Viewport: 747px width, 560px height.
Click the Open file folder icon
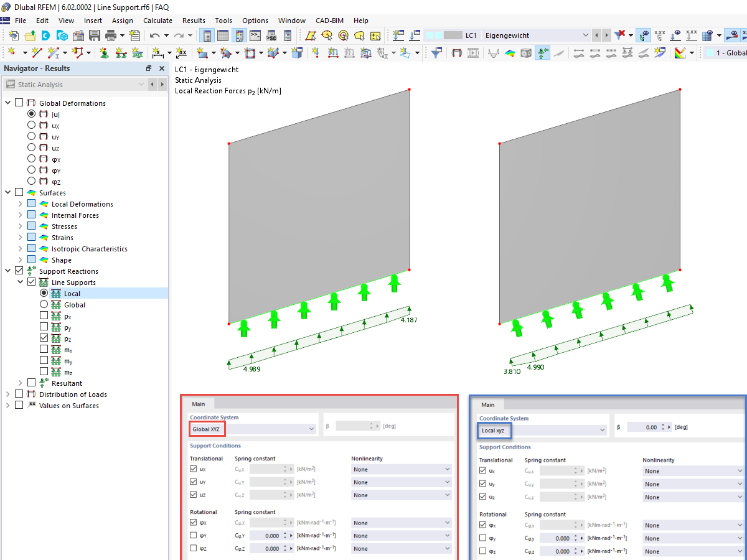[x=30, y=35]
